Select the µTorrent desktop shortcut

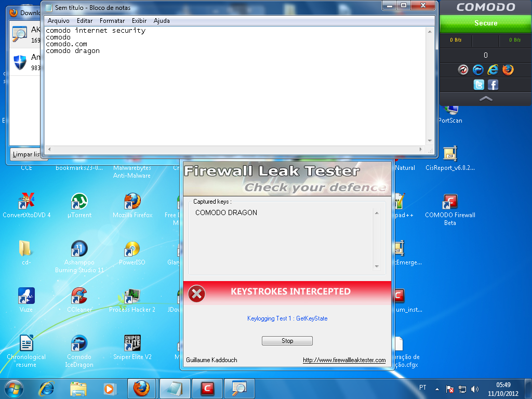click(x=79, y=205)
